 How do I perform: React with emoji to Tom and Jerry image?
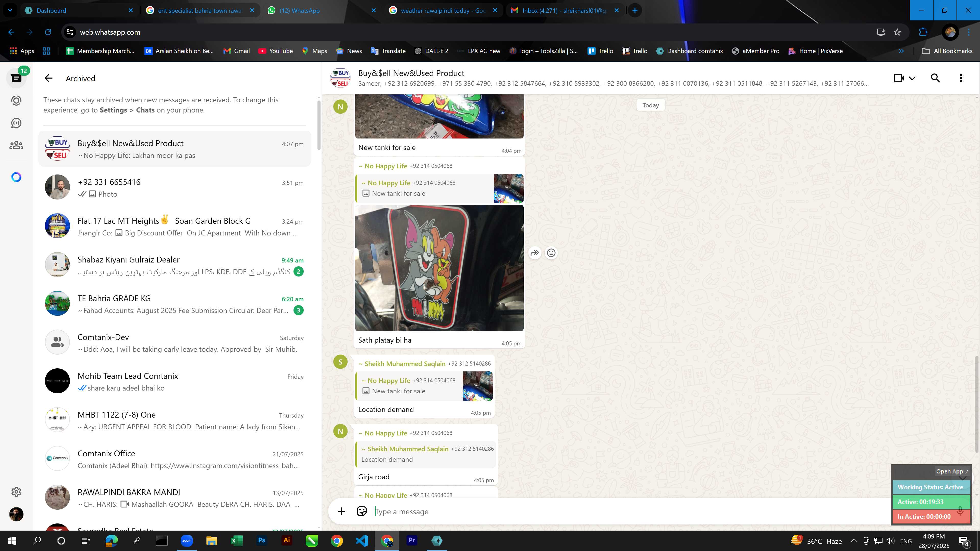[551, 253]
